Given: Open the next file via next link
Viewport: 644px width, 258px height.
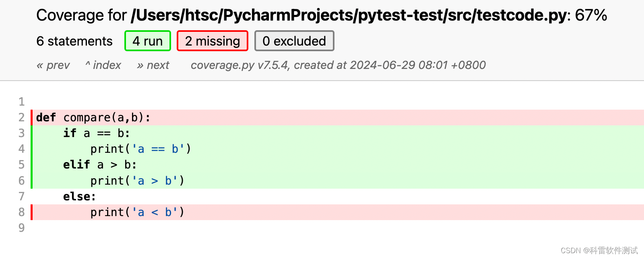Looking at the screenshot, I should 153,65.
